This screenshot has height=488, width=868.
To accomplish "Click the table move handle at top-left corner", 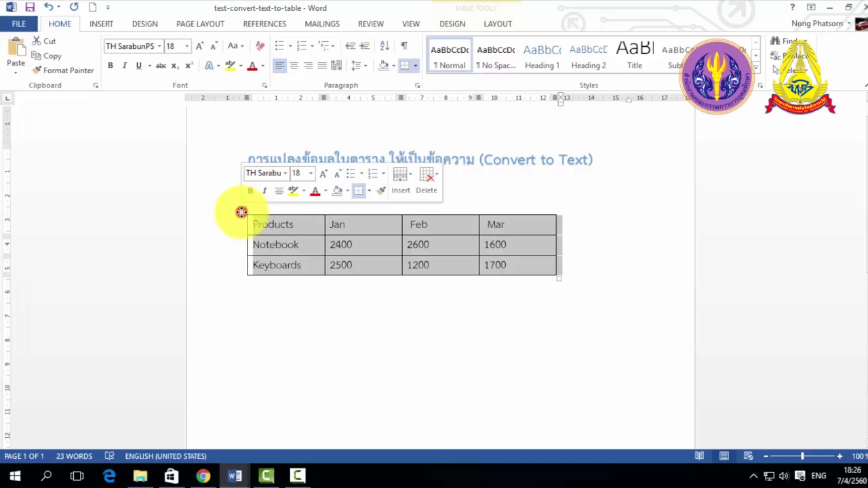I will [x=241, y=212].
